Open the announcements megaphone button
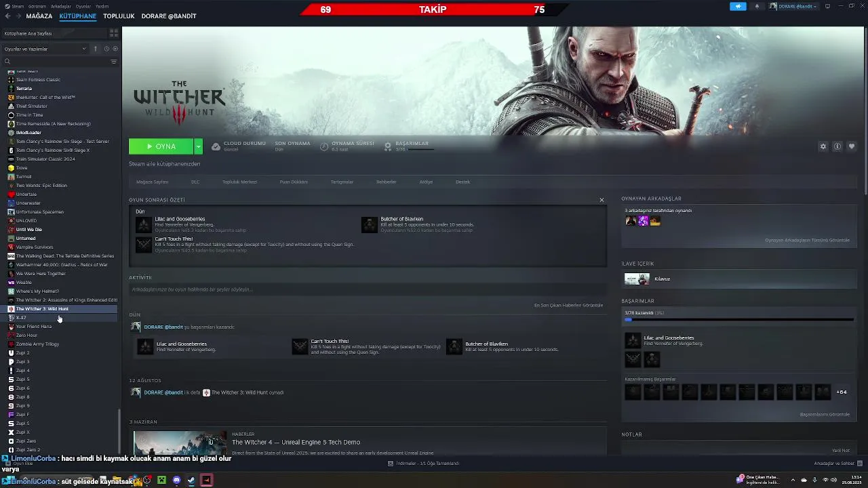Viewport: 868px width, 488px height. [738, 6]
